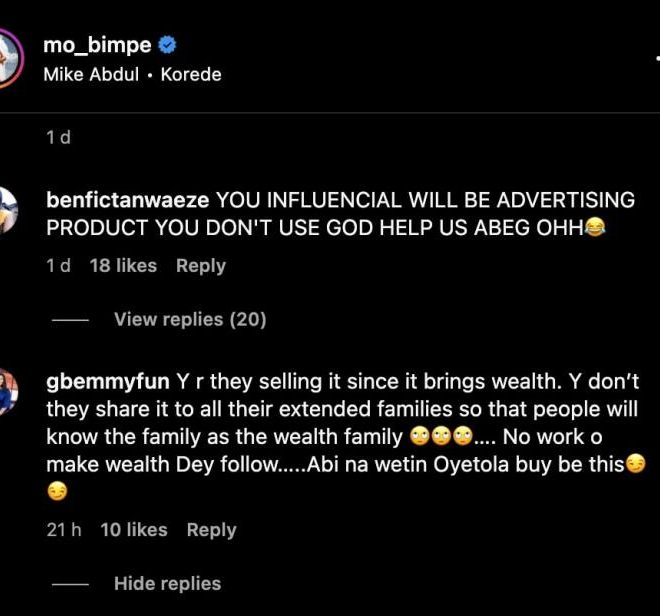Click the laughing emoji ending benfictanwaeze's comment

pyautogui.click(x=596, y=228)
